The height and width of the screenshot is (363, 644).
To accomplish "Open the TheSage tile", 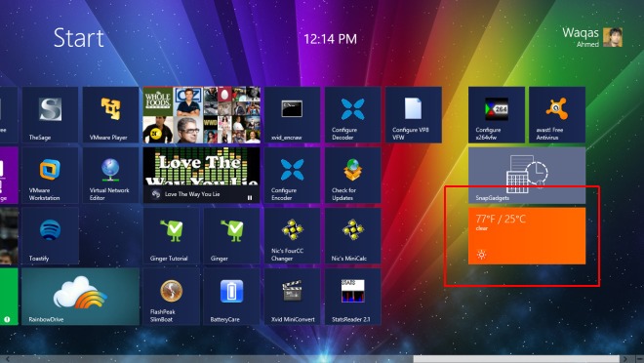I will [x=50, y=115].
